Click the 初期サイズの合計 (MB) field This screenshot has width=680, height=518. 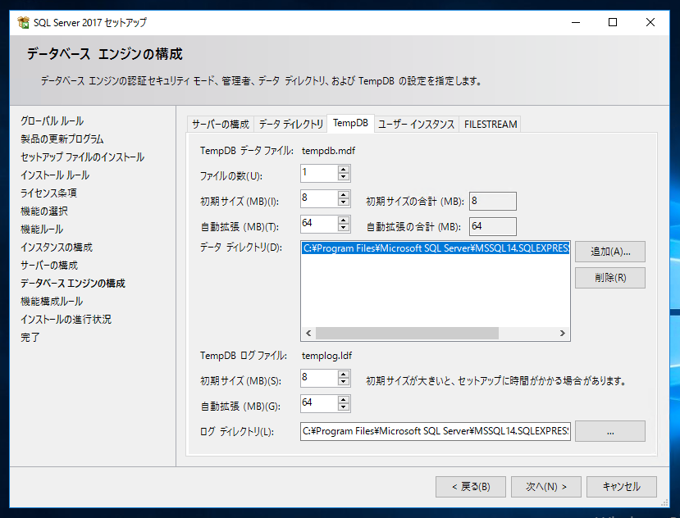[x=493, y=201]
